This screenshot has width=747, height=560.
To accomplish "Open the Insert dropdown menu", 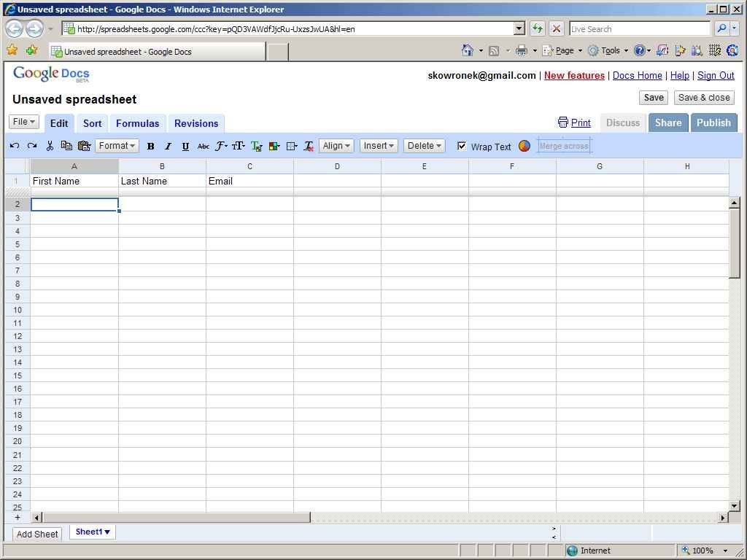I will click(379, 146).
